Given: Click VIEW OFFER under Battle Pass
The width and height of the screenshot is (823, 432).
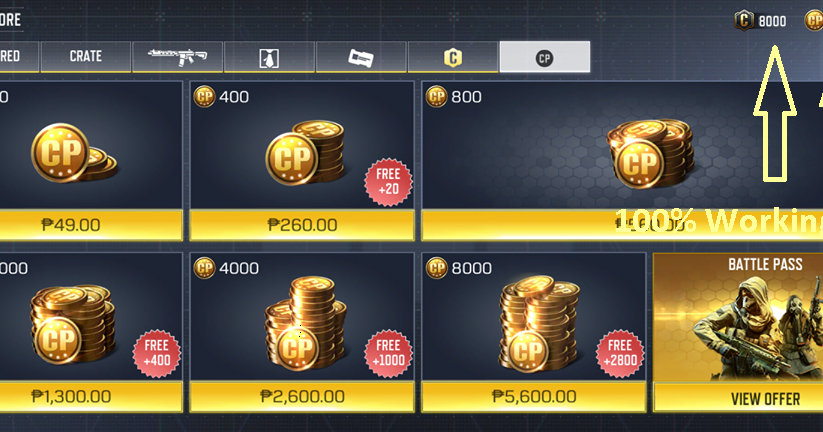Looking at the screenshot, I should [x=765, y=399].
